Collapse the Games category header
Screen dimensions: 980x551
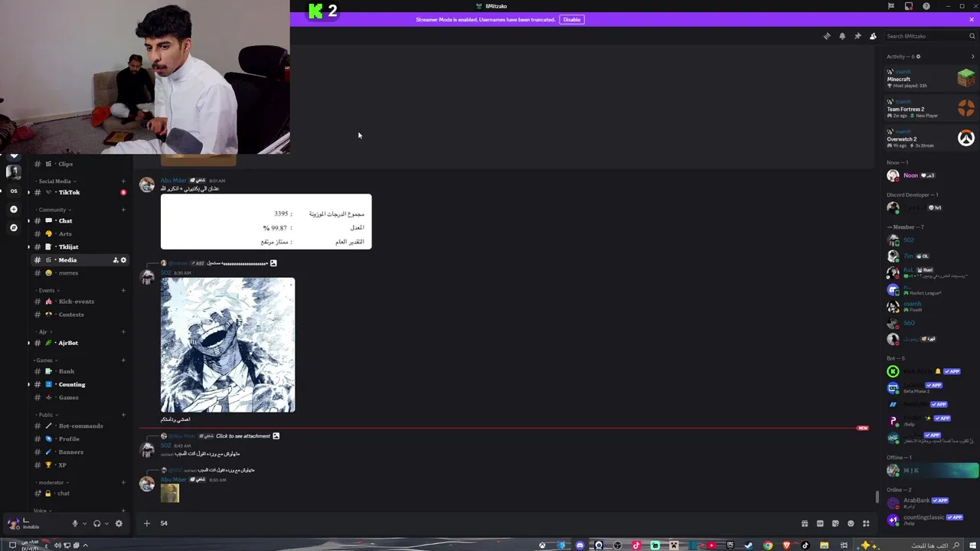[x=44, y=360]
